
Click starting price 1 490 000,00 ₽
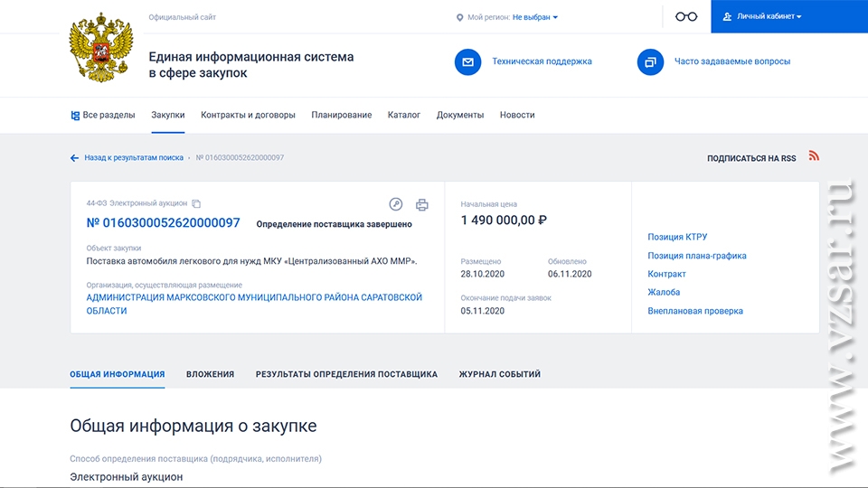pos(504,221)
